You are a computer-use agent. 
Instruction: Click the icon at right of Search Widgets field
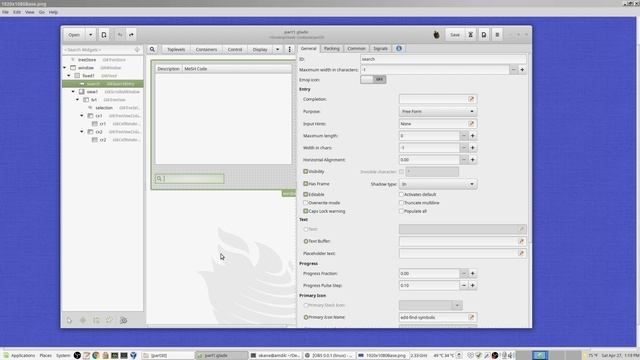click(x=137, y=50)
